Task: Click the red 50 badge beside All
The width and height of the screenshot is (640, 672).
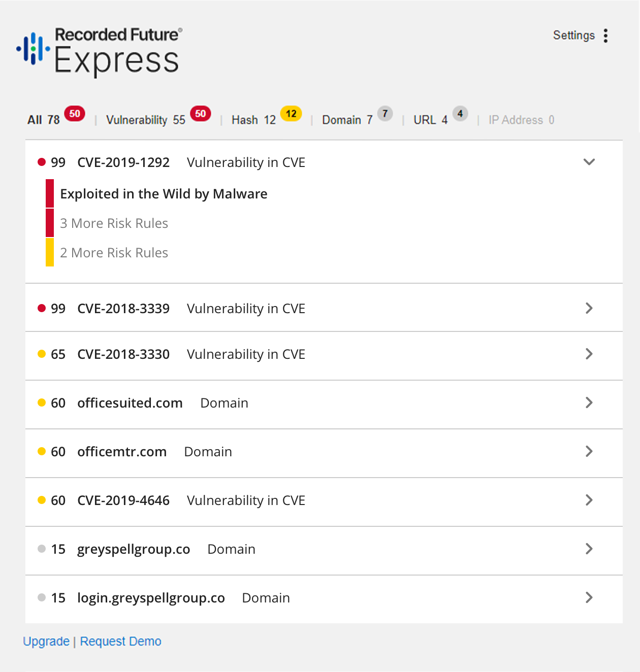Action: tap(75, 114)
